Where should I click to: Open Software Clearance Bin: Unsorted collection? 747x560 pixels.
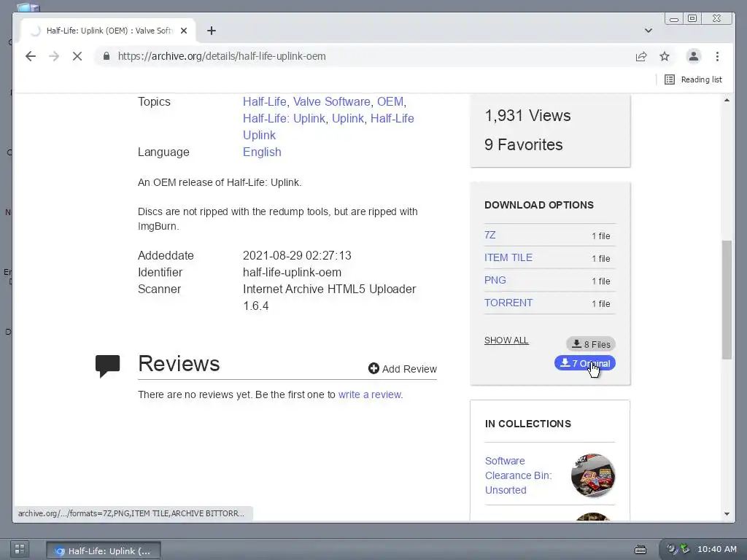[x=519, y=475]
